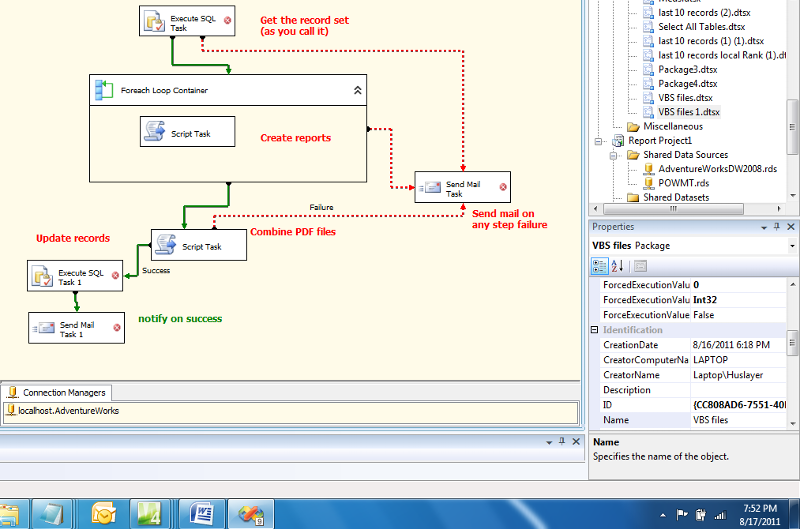Click the AdventureWorksDW2008.rds data source icon
Image resolution: width=800 pixels, height=529 pixels.
pos(648,168)
